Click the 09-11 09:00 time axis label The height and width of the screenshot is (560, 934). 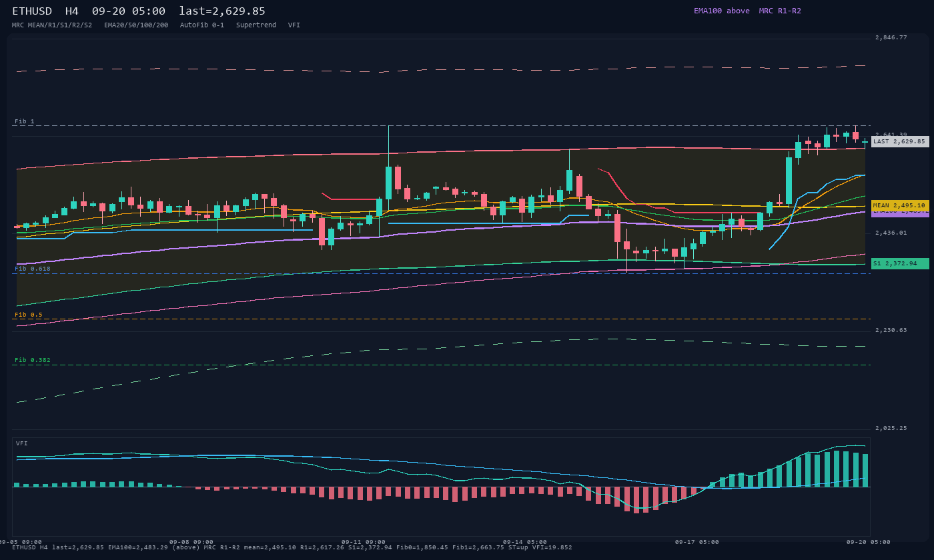pyautogui.click(x=364, y=542)
